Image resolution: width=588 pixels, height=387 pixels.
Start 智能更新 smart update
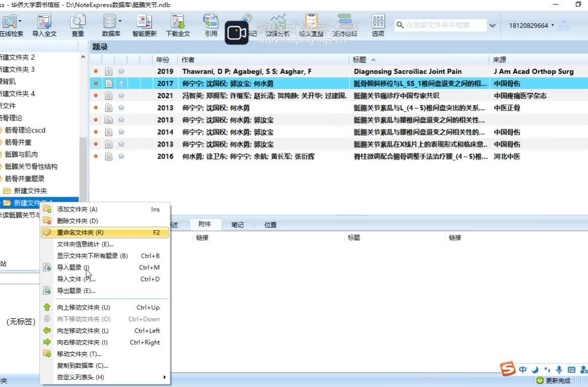coord(144,23)
